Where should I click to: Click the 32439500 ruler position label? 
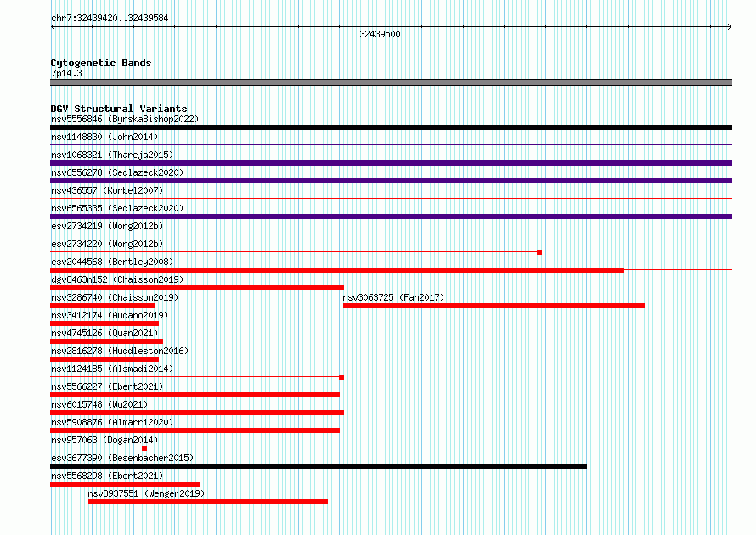pos(380,34)
